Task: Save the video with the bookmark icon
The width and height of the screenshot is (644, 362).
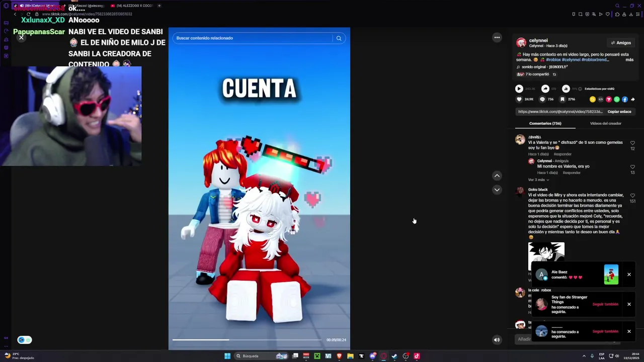Action: point(562,100)
